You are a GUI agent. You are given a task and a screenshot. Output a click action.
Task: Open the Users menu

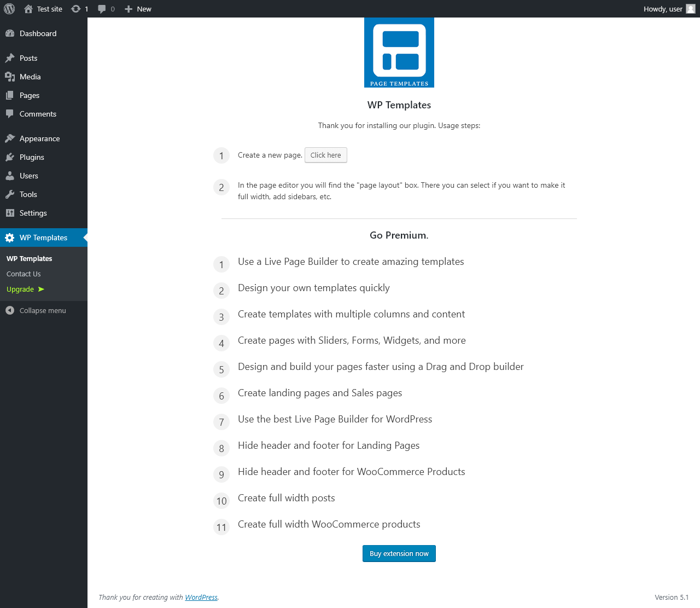(44, 176)
